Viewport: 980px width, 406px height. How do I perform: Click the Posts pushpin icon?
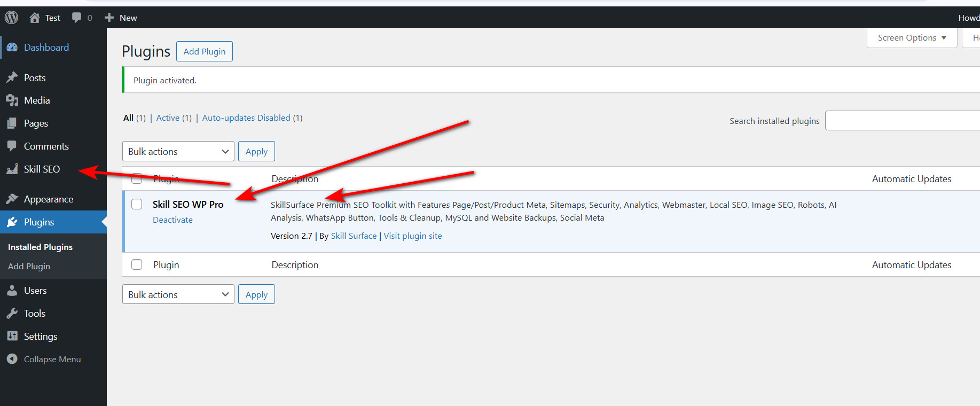coord(12,78)
